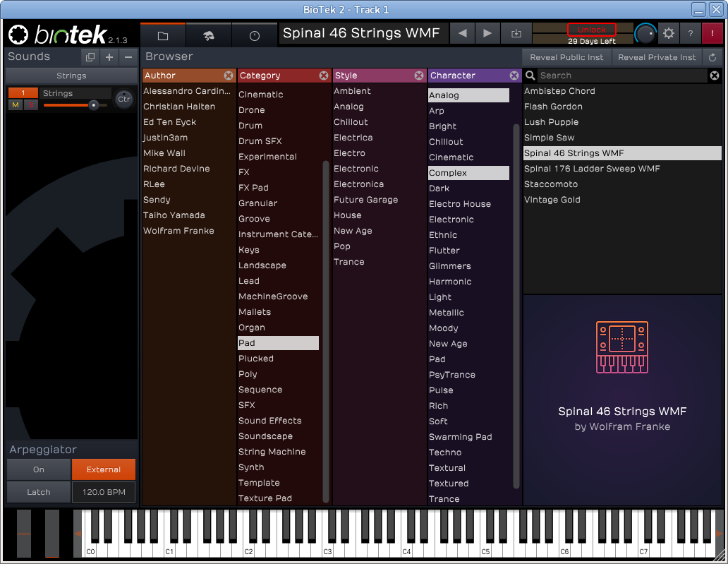The image size is (728, 564).
Task: Click the red exclamation panic button
Action: (712, 33)
